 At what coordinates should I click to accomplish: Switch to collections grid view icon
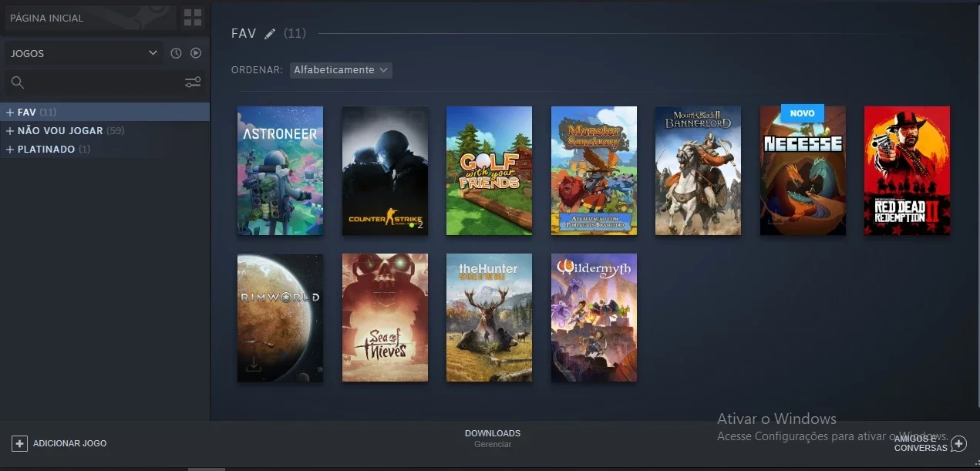pos(193,18)
